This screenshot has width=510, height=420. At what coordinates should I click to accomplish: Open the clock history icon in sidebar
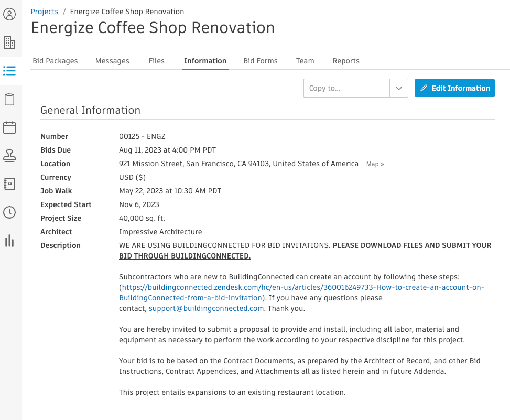9,212
